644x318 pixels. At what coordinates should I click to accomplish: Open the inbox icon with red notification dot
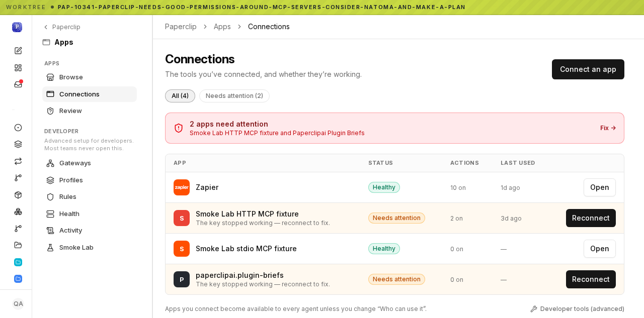coord(18,84)
